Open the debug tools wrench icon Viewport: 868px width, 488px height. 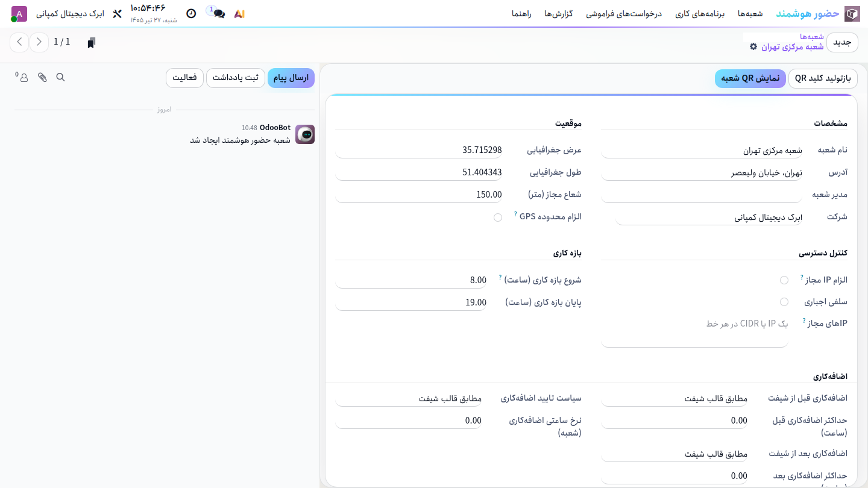coord(118,14)
